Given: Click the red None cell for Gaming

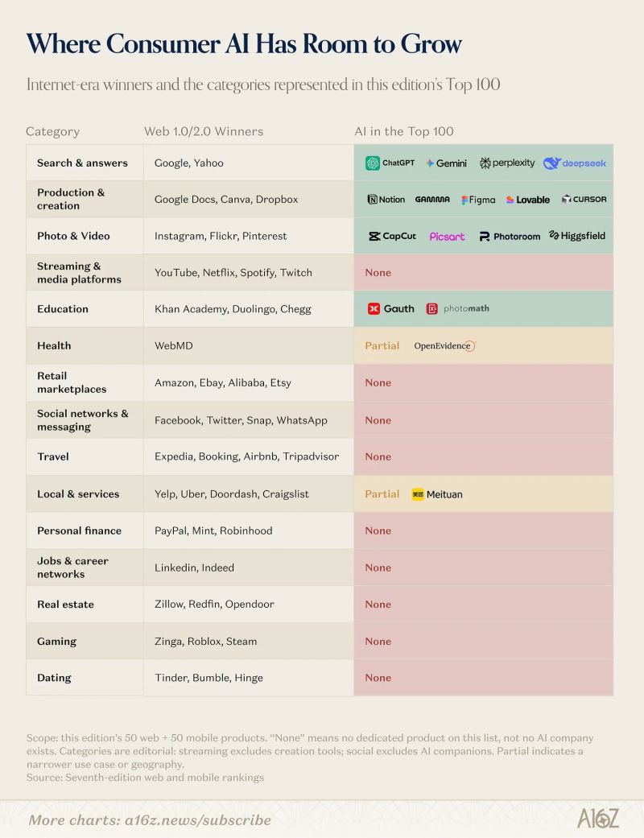Looking at the screenshot, I should 483,641.
